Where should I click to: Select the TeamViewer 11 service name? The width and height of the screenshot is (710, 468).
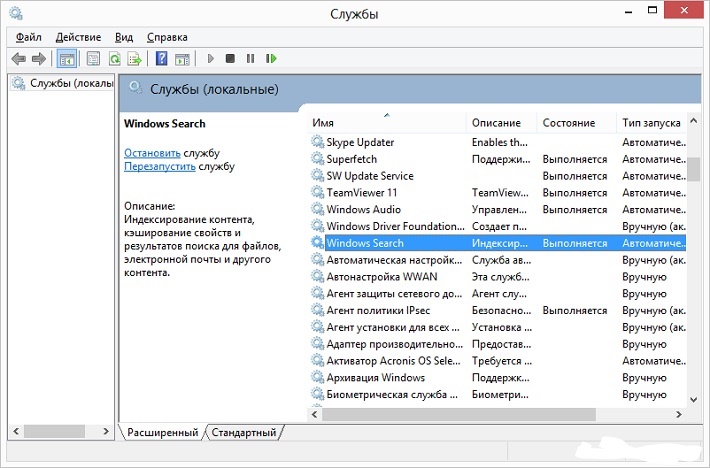point(361,192)
